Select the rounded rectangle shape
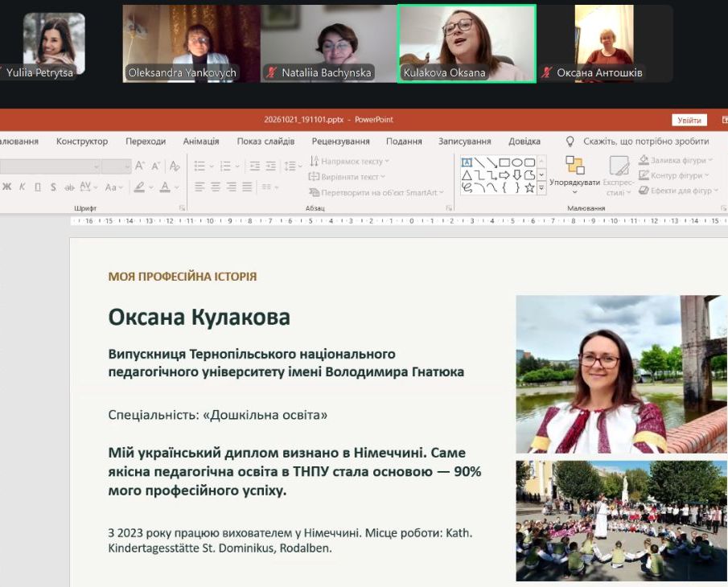The width and height of the screenshot is (728, 587). [529, 162]
